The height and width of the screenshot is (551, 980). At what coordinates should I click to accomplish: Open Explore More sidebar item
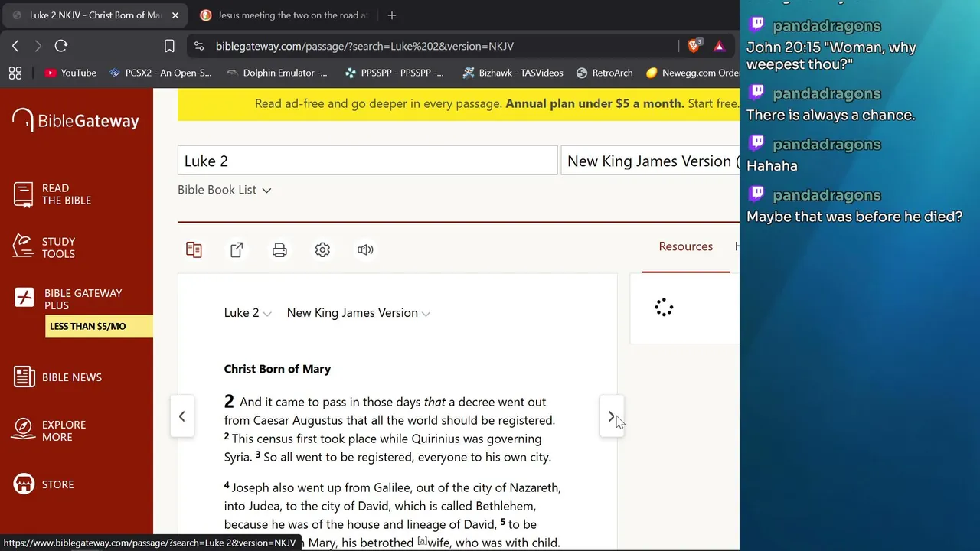(49, 430)
